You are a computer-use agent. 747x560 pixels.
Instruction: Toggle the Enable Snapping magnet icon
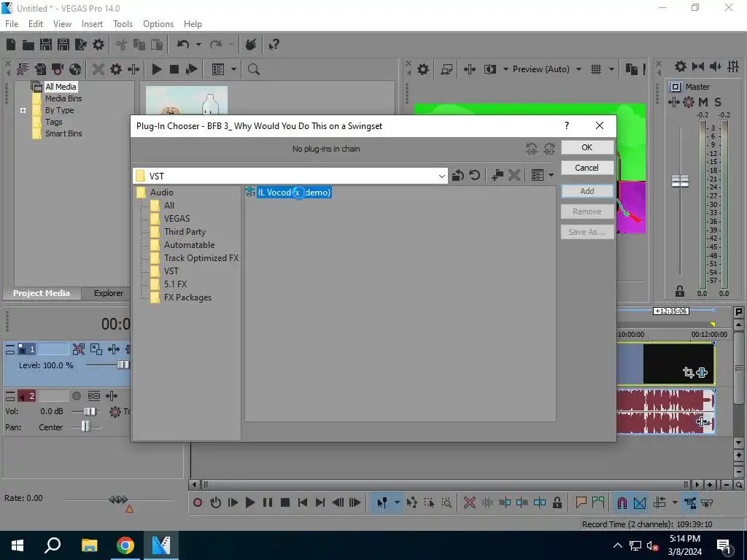point(622,502)
